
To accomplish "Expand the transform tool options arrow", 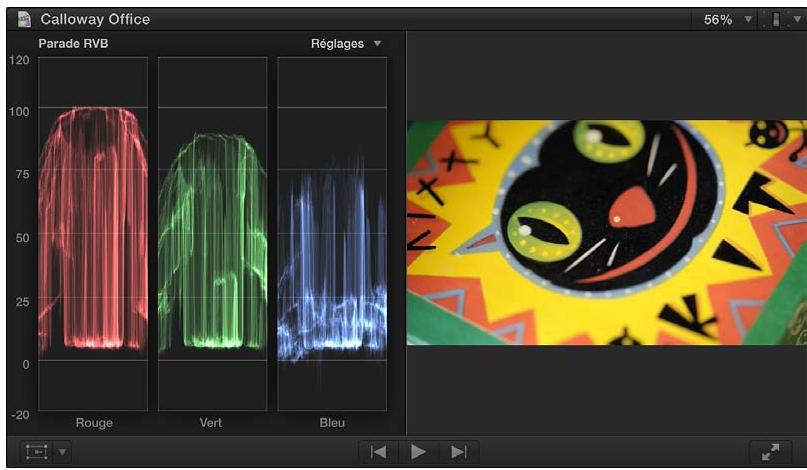I will [62, 452].
